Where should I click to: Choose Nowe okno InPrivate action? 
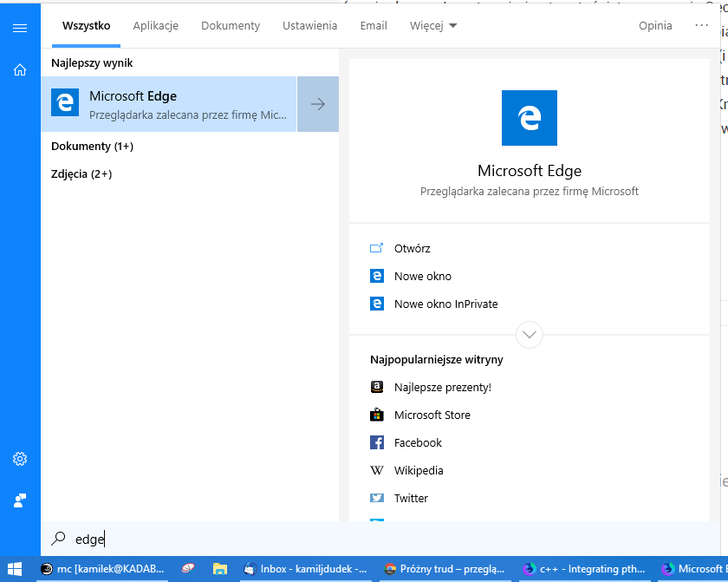coord(445,304)
